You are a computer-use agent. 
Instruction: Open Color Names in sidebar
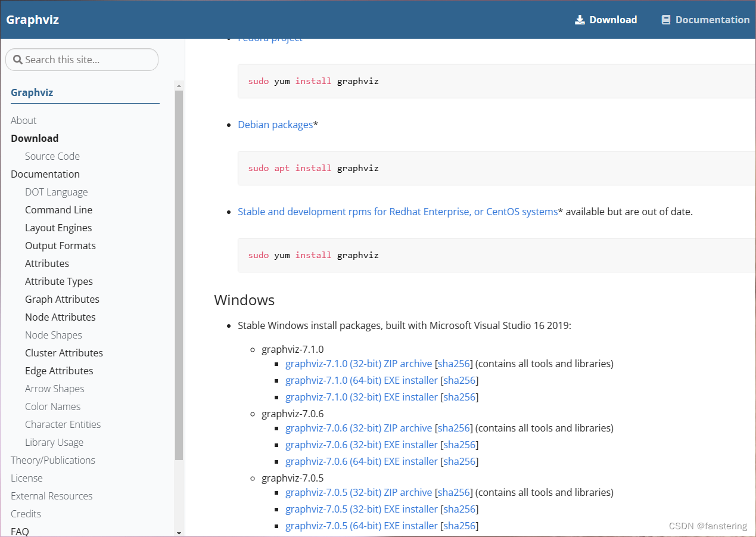point(53,406)
